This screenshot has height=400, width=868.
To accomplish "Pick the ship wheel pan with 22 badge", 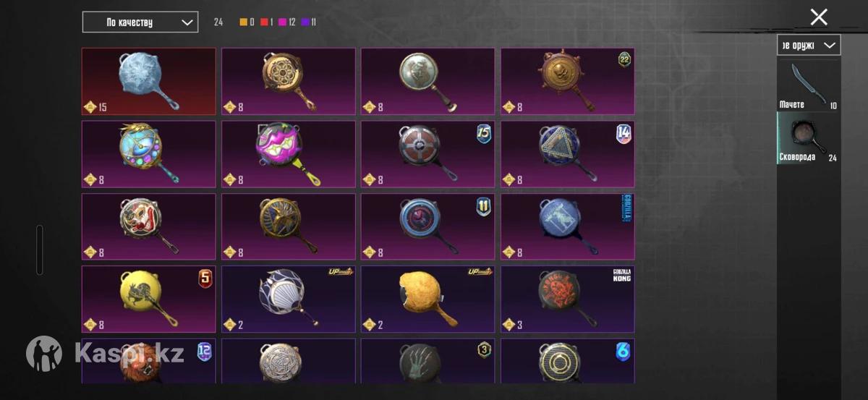I will point(567,82).
